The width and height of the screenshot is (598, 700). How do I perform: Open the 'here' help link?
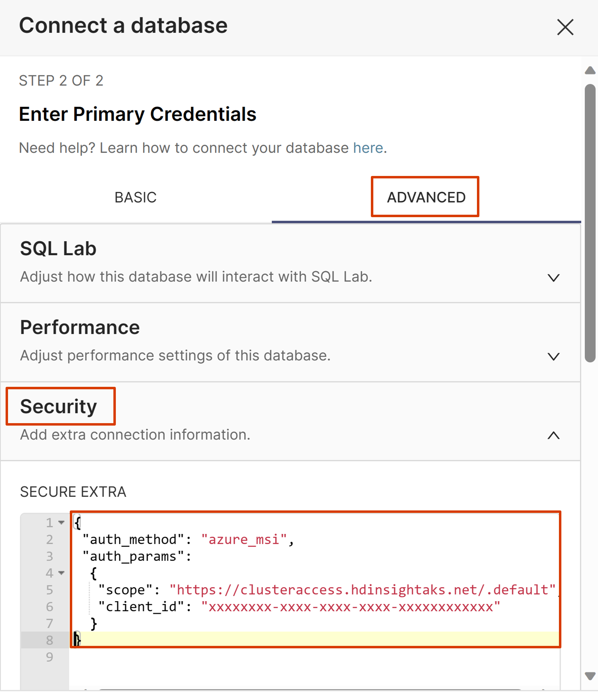(x=368, y=148)
